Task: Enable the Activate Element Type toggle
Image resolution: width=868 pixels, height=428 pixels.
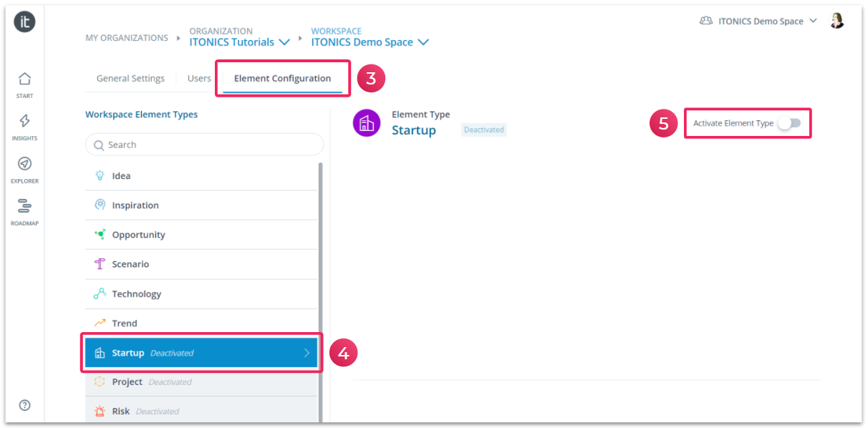Action: pyautogui.click(x=789, y=123)
